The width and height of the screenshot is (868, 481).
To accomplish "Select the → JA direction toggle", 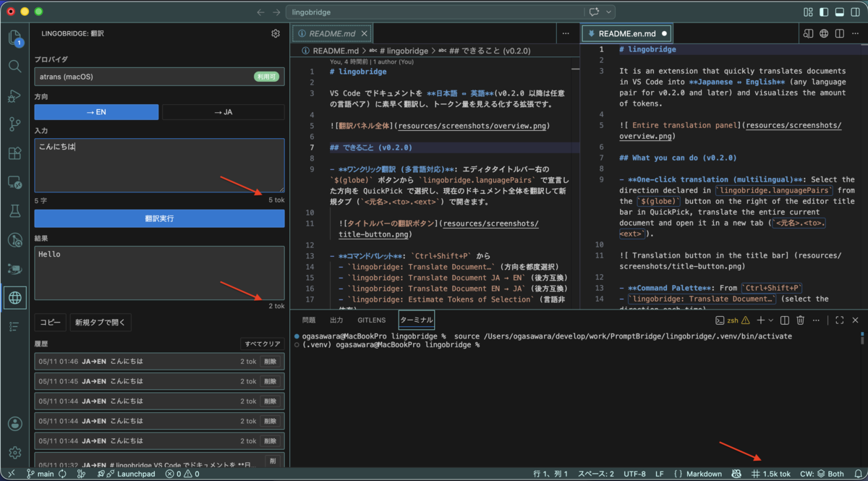I will (223, 112).
